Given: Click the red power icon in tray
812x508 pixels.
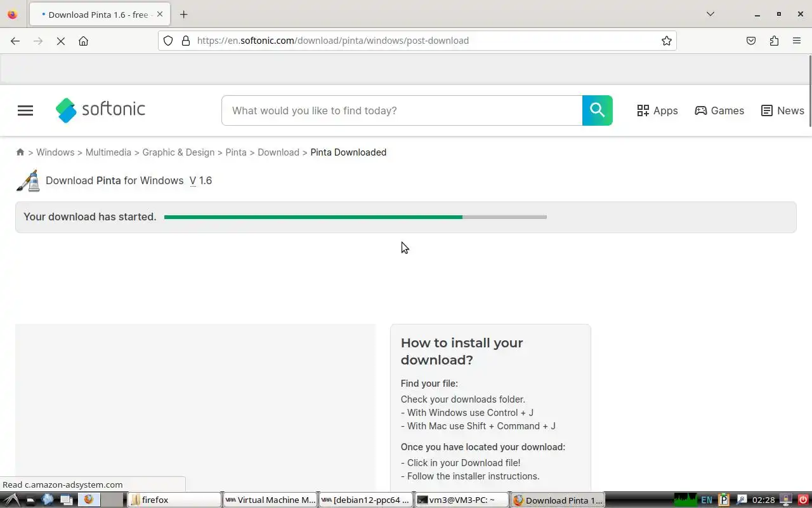Looking at the screenshot, I should tap(803, 500).
